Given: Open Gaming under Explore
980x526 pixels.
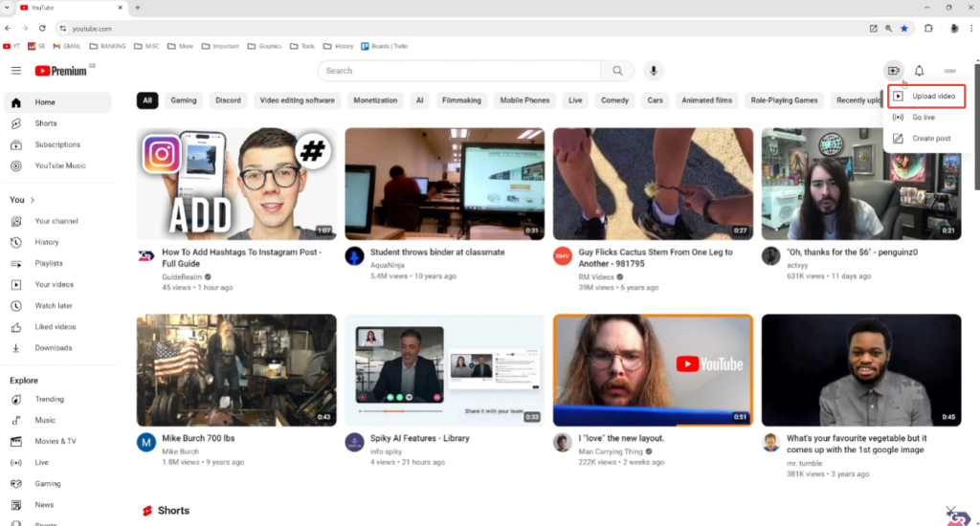Looking at the screenshot, I should tap(57, 484).
